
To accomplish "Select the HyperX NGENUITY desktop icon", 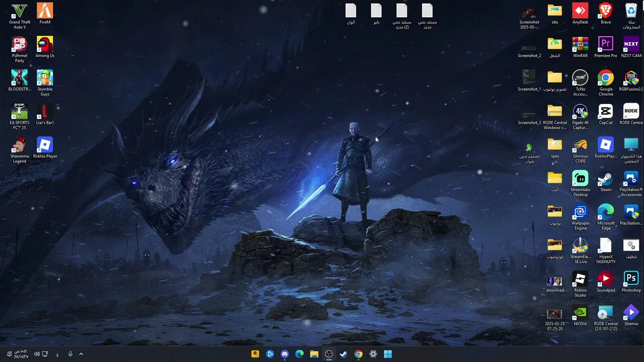I will pyautogui.click(x=606, y=251).
